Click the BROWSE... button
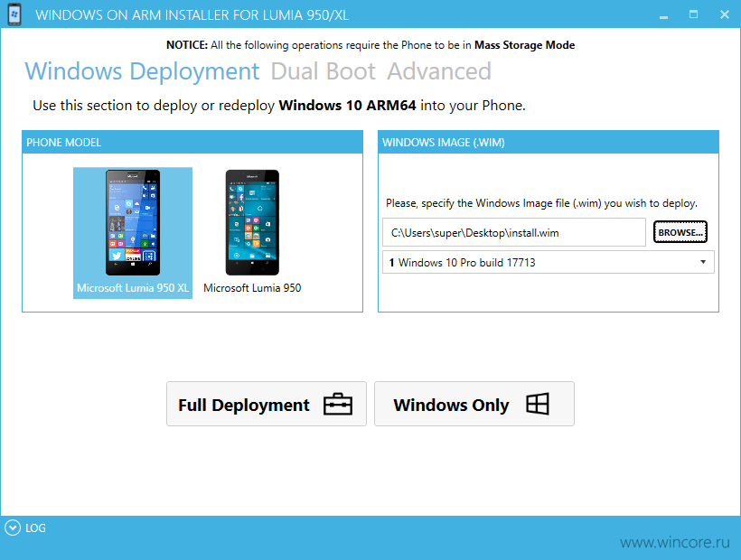Viewport: 741px width, 560px height. pos(680,232)
